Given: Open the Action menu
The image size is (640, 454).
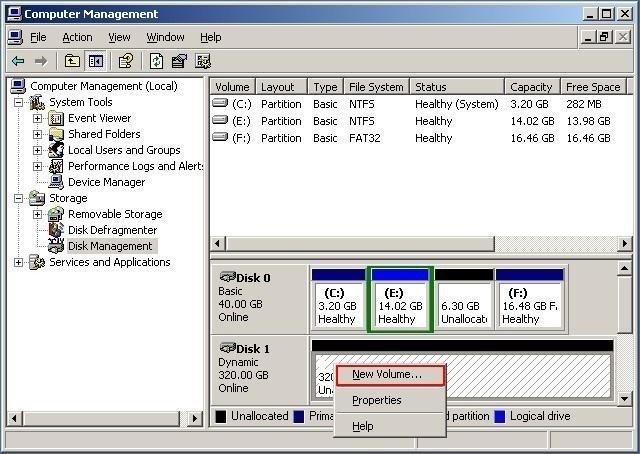Looking at the screenshot, I should [x=77, y=38].
